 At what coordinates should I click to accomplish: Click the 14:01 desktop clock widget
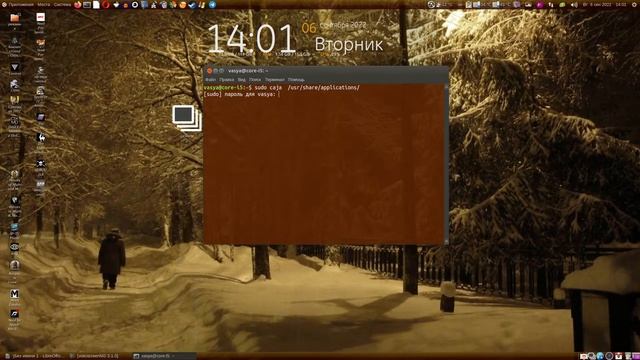pos(251,39)
